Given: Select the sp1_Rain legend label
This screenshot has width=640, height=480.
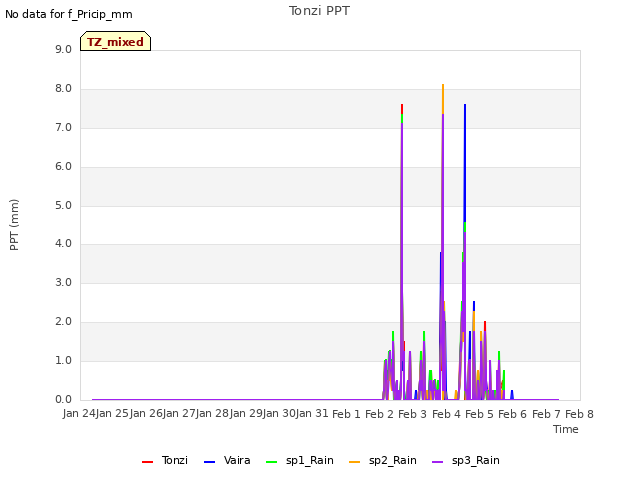Looking at the screenshot, I should 310,460.
